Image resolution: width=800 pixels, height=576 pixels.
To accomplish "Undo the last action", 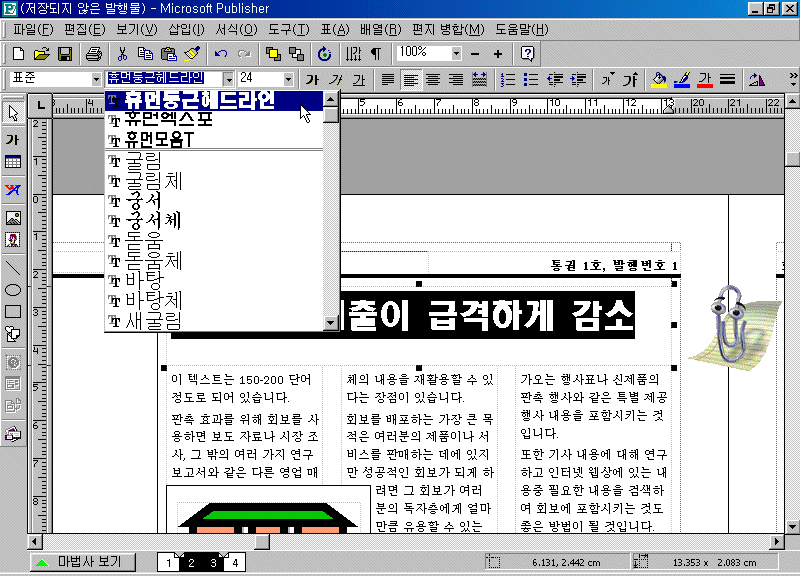I will click(220, 54).
